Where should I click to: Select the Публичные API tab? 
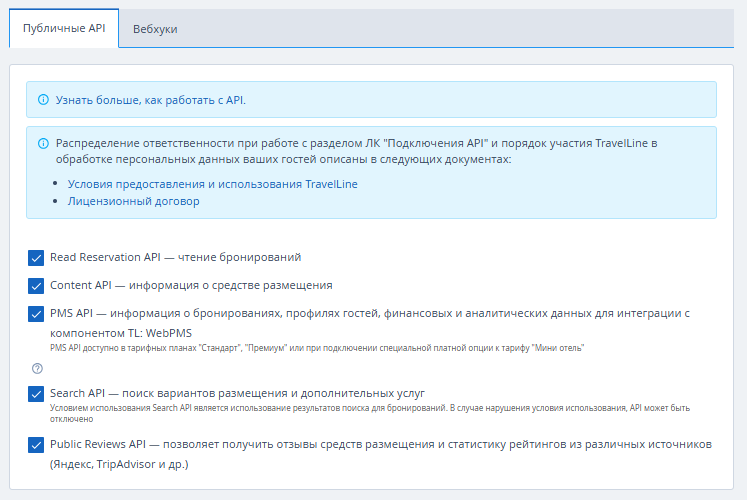pos(64,29)
